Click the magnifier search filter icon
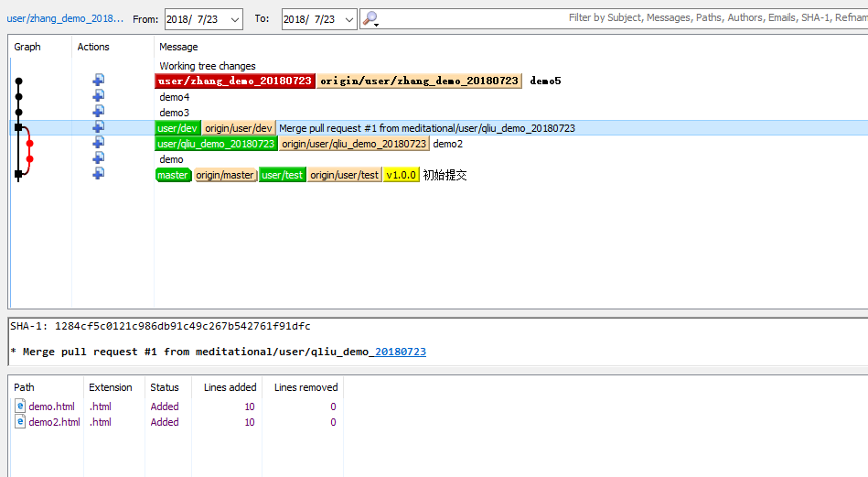This screenshot has width=868, height=477. point(370,18)
